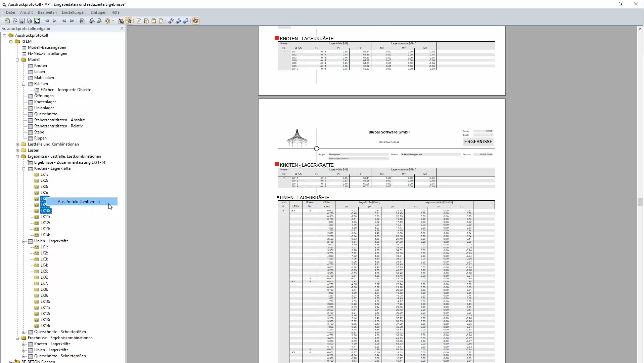This screenshot has width=644, height=363.
Task: Click the send-to-printer export icon
Action: click(x=82, y=21)
